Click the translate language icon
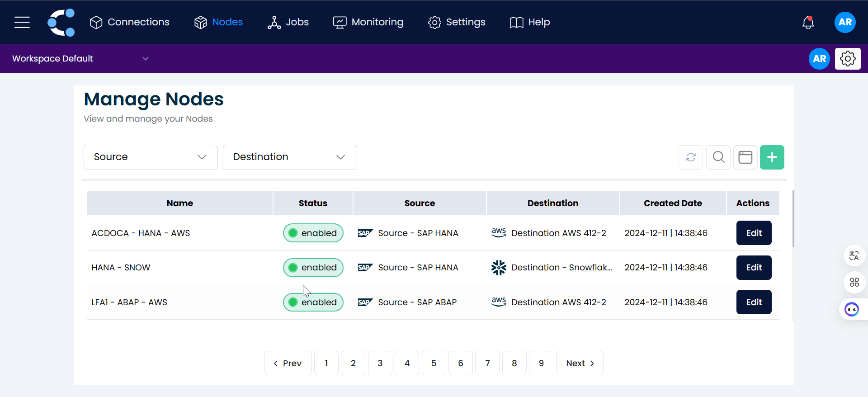The height and width of the screenshot is (397, 868). 854,256
